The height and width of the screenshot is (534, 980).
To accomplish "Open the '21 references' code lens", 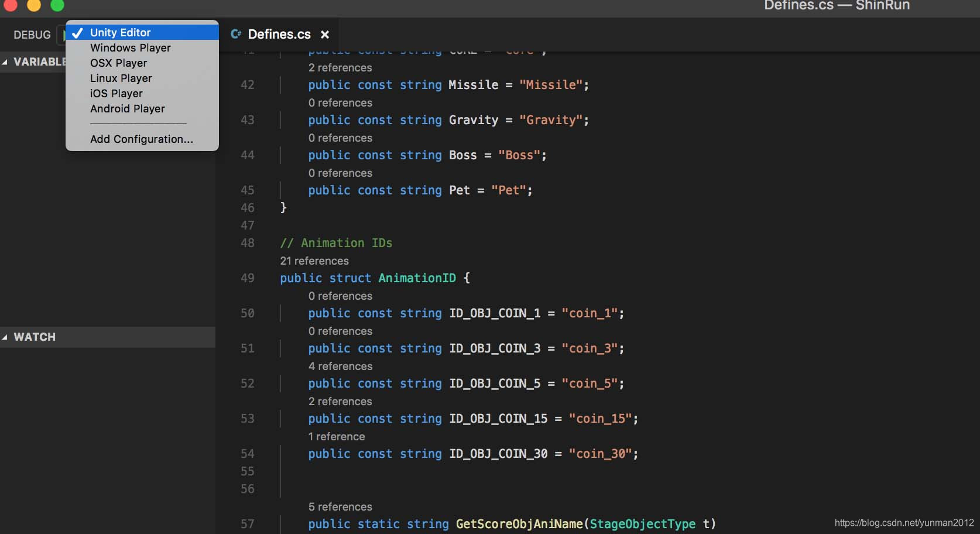I will [314, 261].
